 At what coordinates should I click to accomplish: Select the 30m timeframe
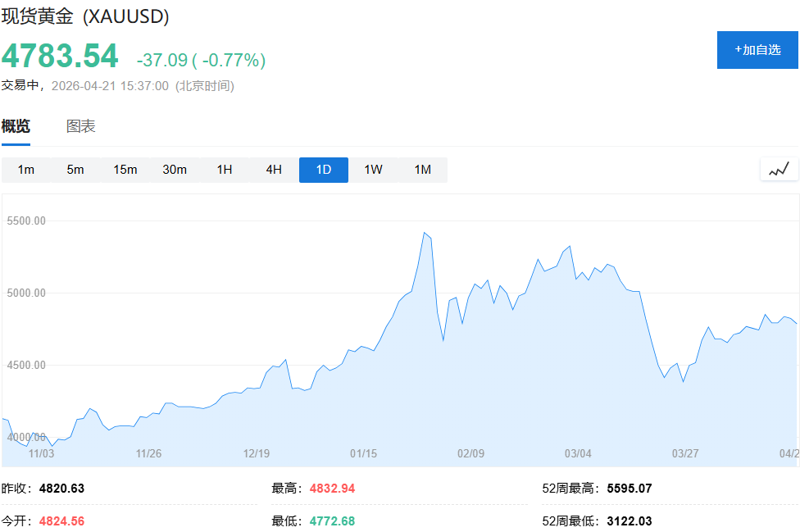pos(175,170)
